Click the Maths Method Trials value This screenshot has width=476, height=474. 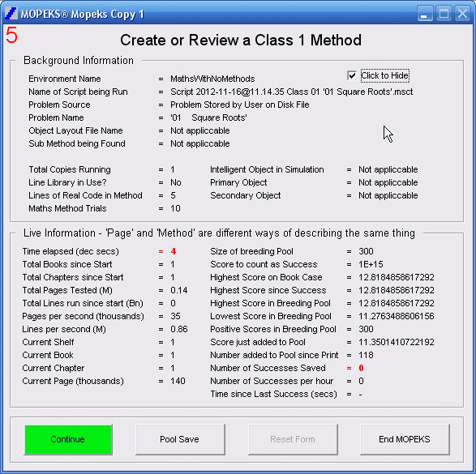click(x=175, y=208)
